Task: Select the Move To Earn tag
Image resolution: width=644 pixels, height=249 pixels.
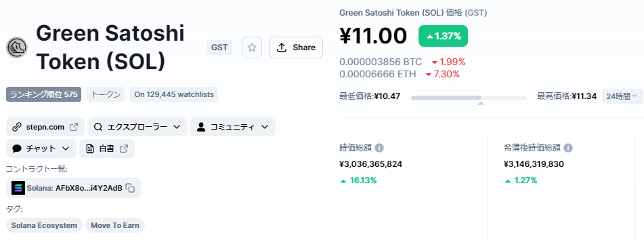Action: coord(115,225)
